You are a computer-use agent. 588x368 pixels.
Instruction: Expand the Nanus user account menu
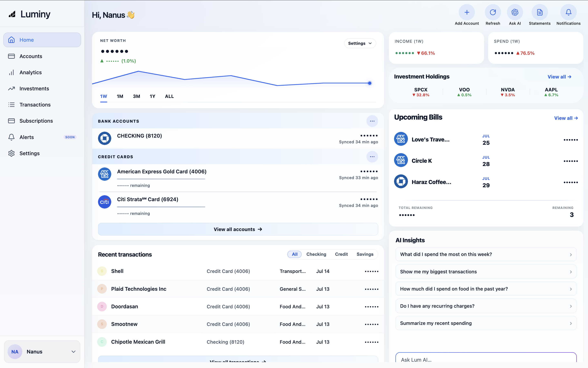point(42,352)
